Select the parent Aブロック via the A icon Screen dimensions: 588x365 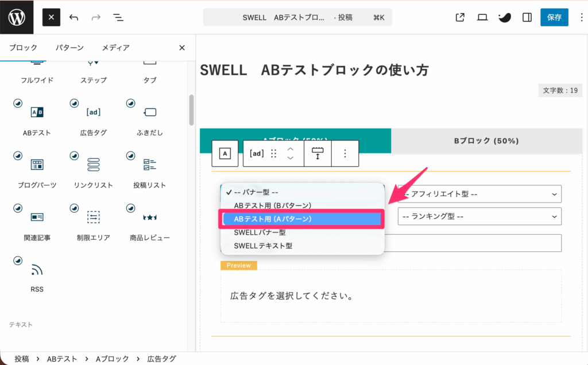point(225,153)
